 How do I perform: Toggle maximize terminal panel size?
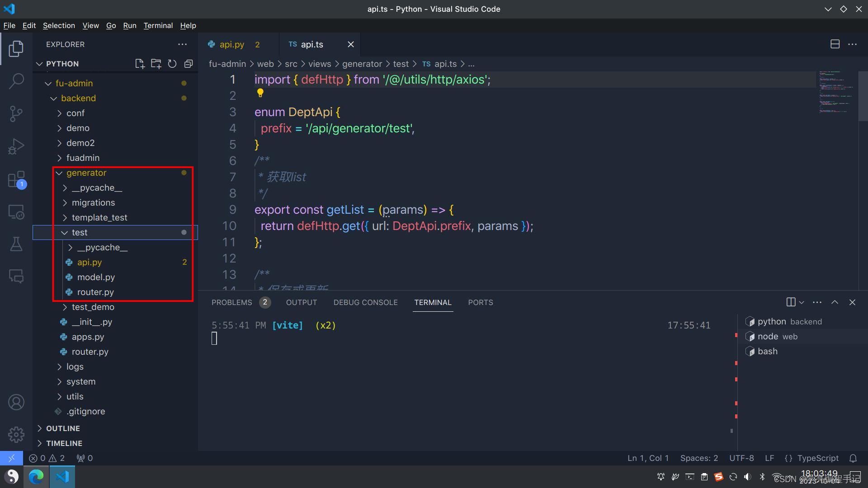point(835,302)
